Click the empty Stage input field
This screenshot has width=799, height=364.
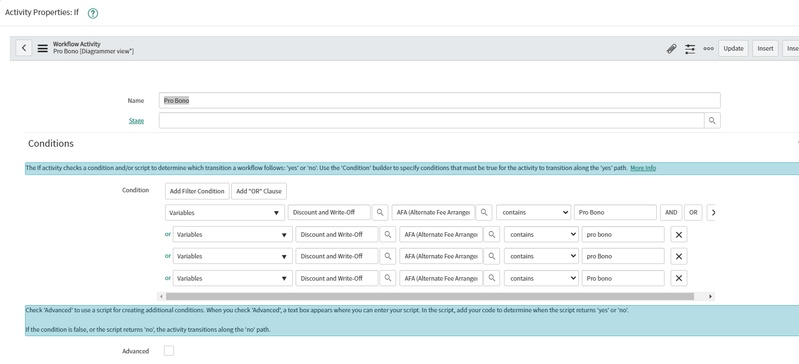coord(432,121)
